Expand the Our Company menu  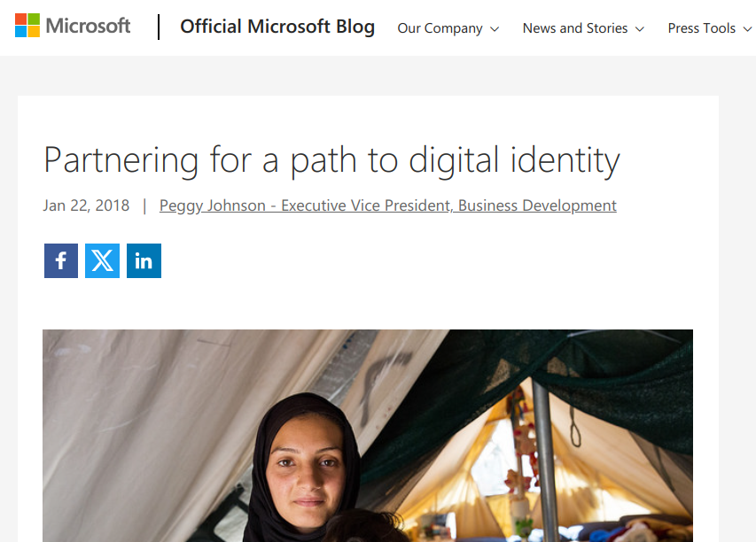click(x=448, y=28)
